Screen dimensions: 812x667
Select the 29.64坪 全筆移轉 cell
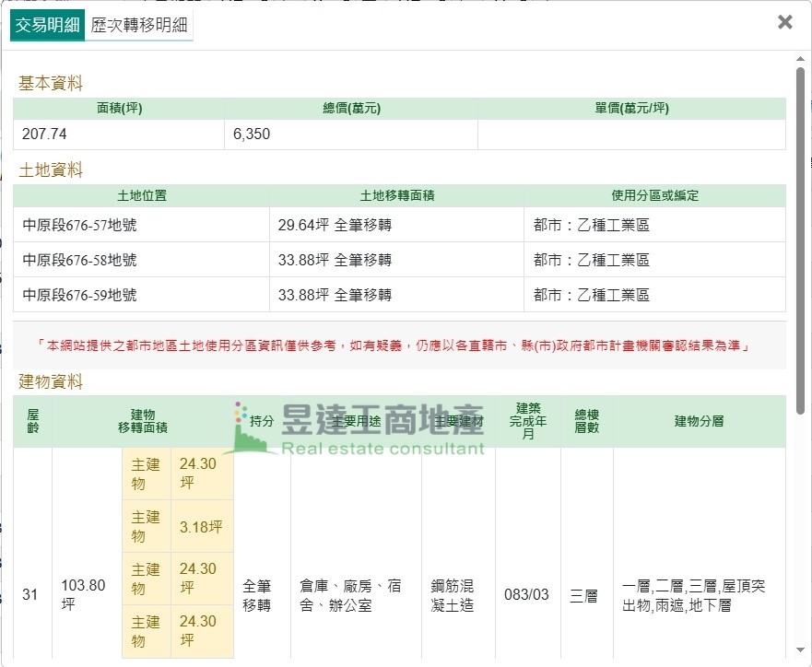tap(335, 225)
